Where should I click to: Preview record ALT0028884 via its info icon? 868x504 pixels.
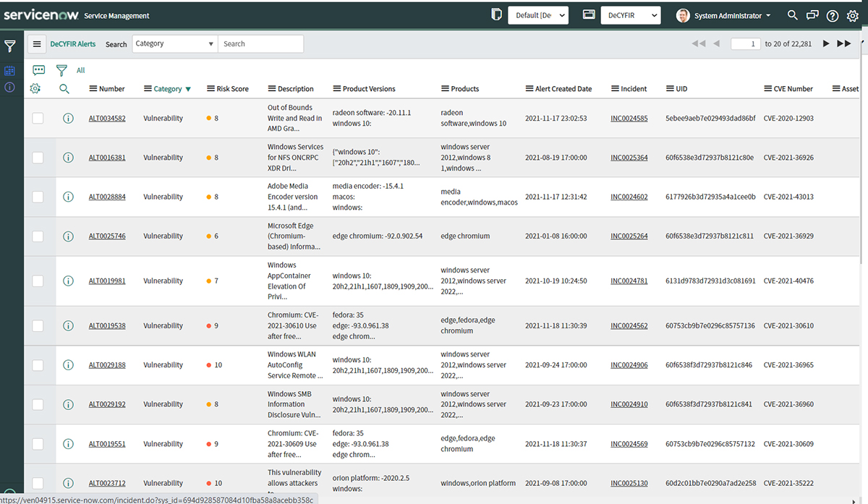[x=68, y=197]
